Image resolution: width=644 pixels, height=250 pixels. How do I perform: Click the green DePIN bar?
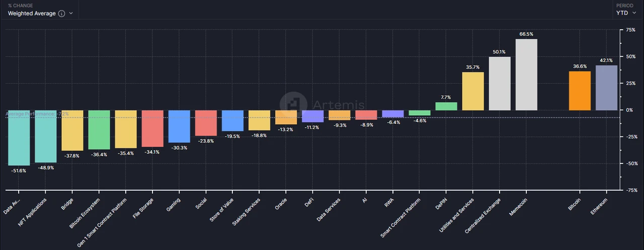(446, 106)
